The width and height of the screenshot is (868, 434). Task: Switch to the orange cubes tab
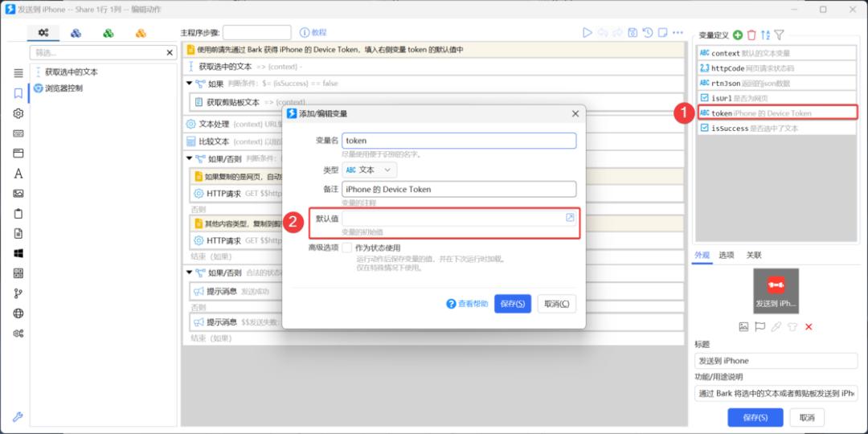(x=141, y=33)
